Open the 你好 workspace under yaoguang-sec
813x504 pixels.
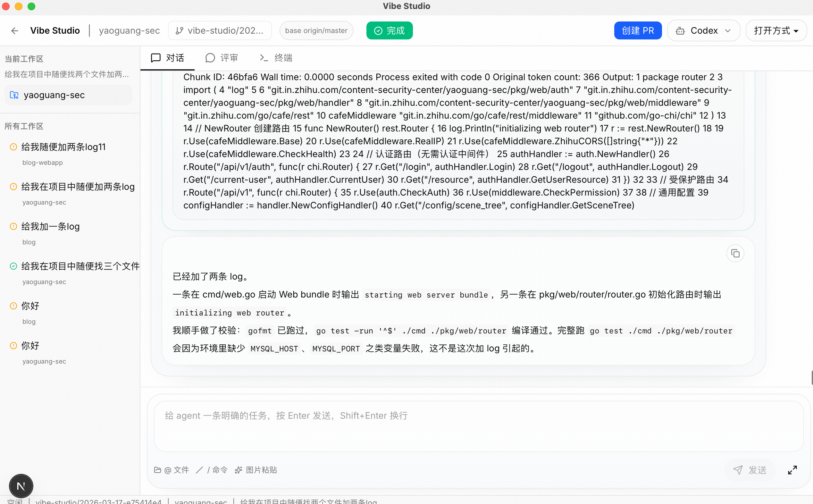click(70, 353)
